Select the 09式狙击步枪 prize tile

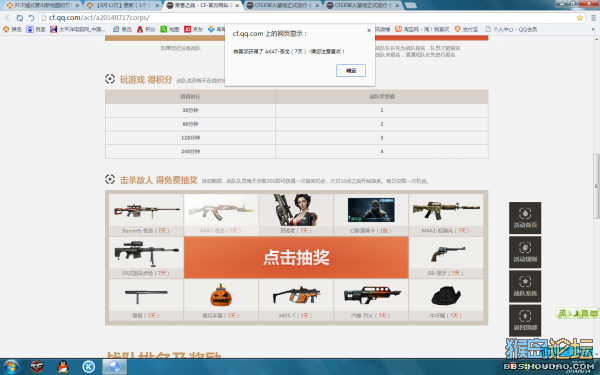coord(146,257)
